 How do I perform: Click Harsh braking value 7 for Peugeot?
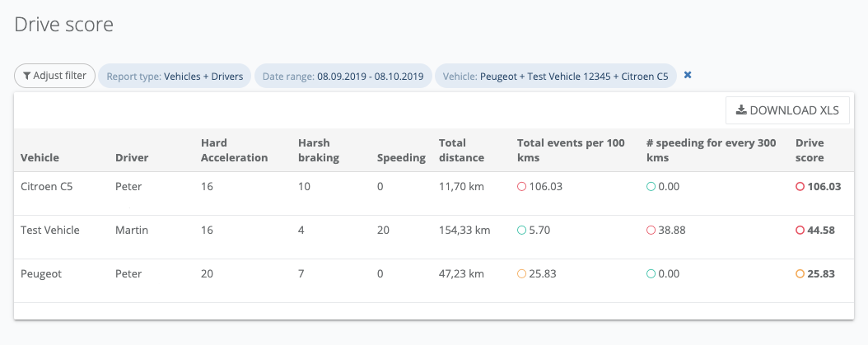[x=301, y=273]
